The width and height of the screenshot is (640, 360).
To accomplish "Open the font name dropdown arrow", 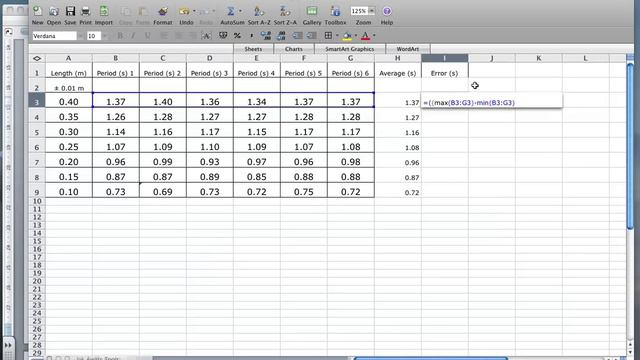I will click(80, 36).
